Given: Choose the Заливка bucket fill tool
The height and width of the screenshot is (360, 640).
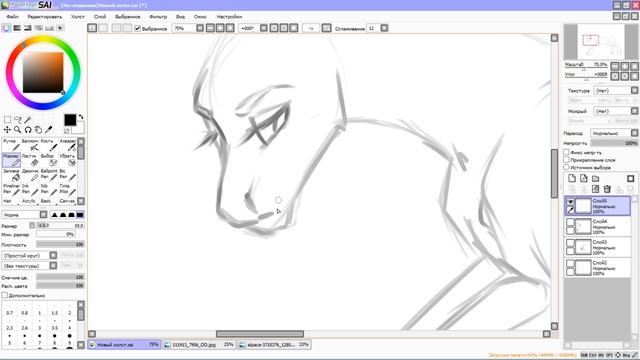Looking at the screenshot, I should tap(11, 175).
